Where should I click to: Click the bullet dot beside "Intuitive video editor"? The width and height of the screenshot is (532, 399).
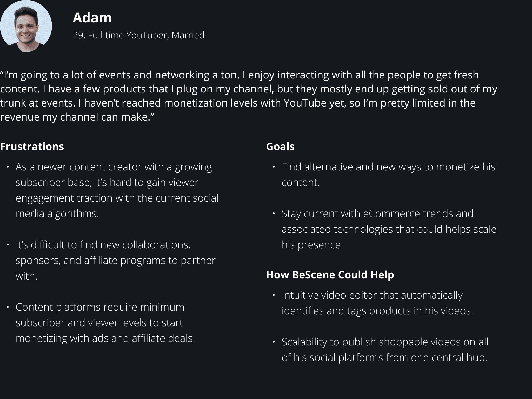pyautogui.click(x=274, y=295)
